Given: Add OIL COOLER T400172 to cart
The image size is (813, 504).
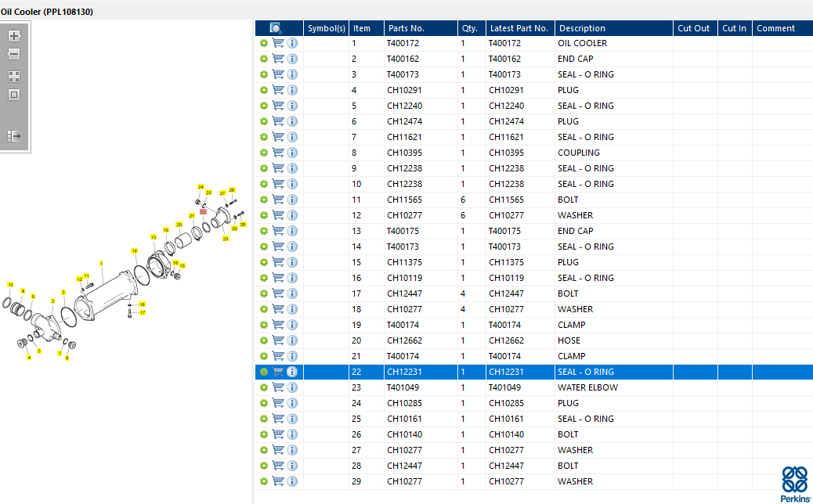Looking at the screenshot, I should pyautogui.click(x=278, y=43).
